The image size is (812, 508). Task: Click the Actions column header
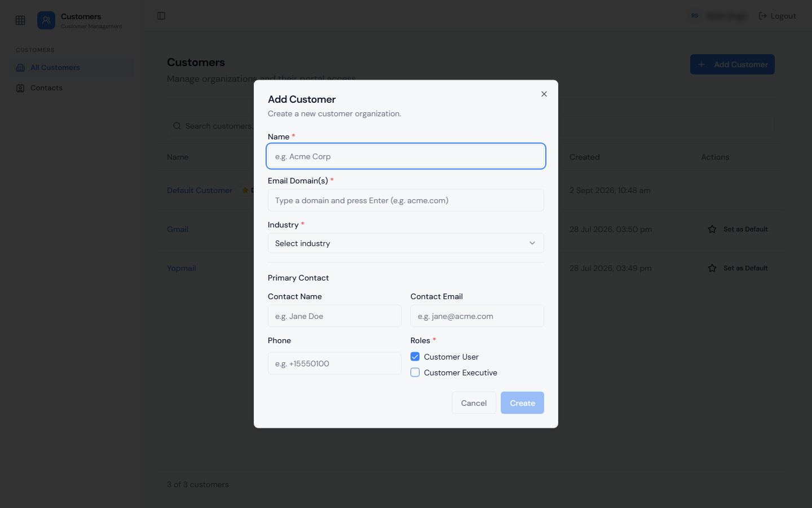pos(715,157)
